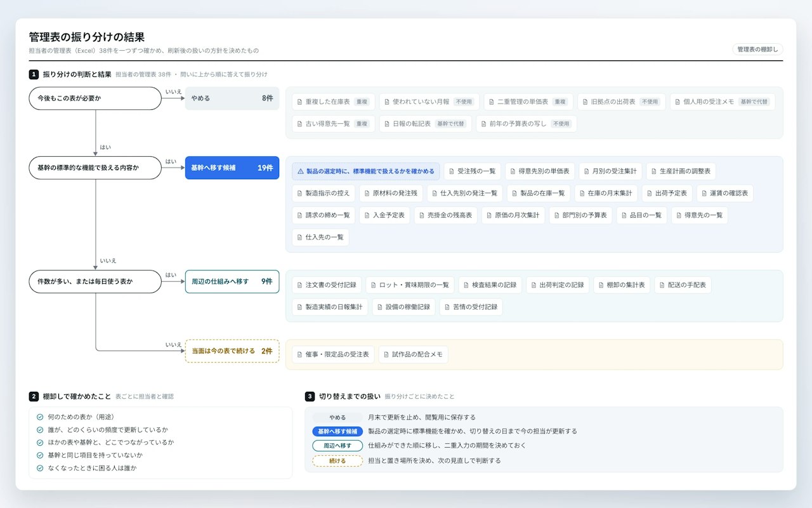Click the warning triangle icon in 製品の選定時に chip
Image resolution: width=812 pixels, height=508 pixels.
(301, 171)
